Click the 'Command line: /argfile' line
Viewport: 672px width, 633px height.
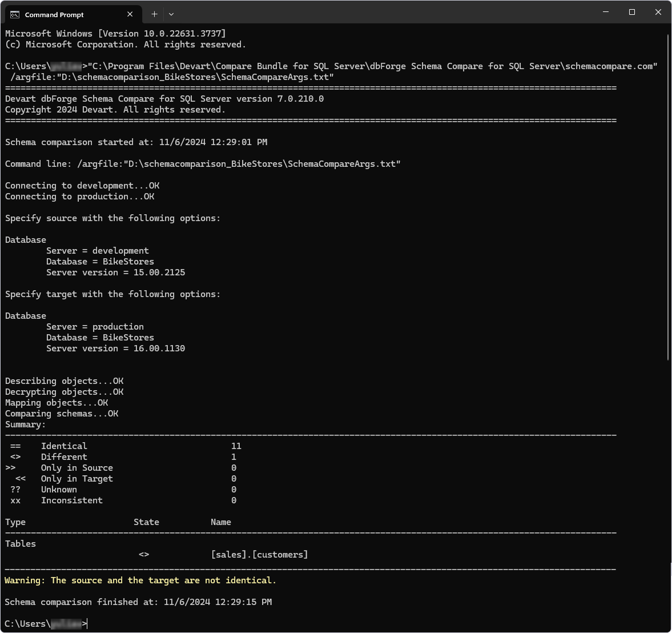pos(203,164)
